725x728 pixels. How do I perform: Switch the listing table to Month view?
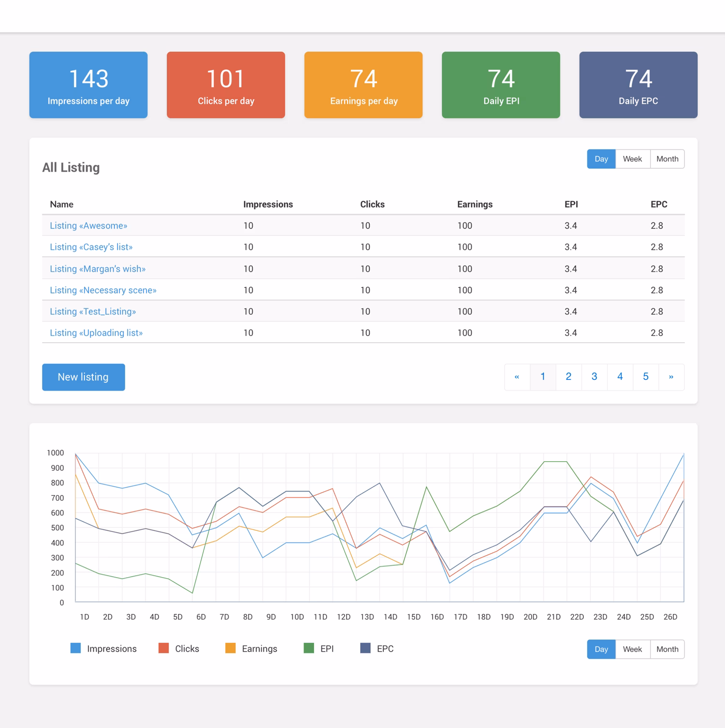(x=667, y=159)
